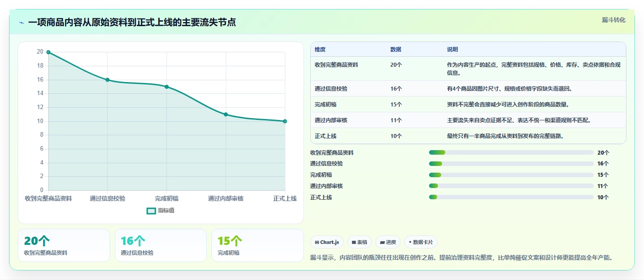The width and height of the screenshot is (644, 280).
Task: Click table cell 完成初稿
Action: [x=326, y=105]
